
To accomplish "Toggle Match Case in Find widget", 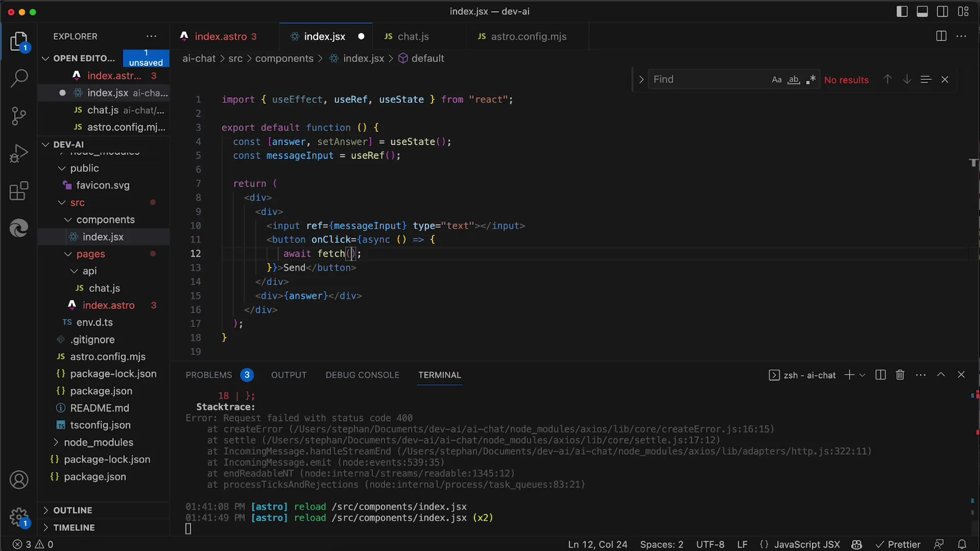I will [x=777, y=80].
